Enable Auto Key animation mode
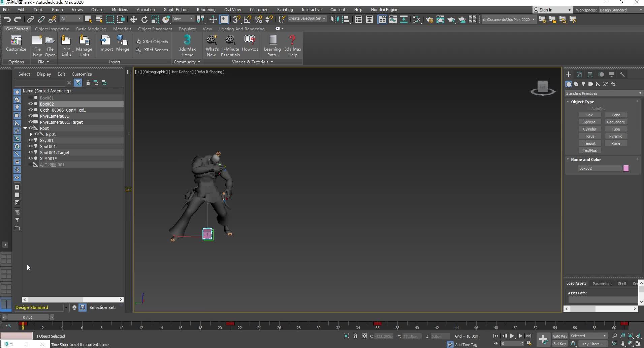Viewport: 644px width, 348px height. point(559,336)
